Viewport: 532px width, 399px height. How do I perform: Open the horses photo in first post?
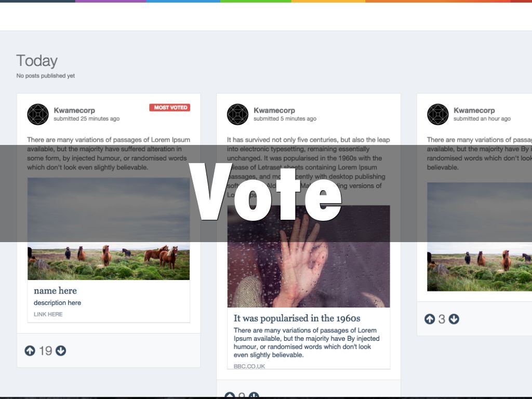pos(109,229)
